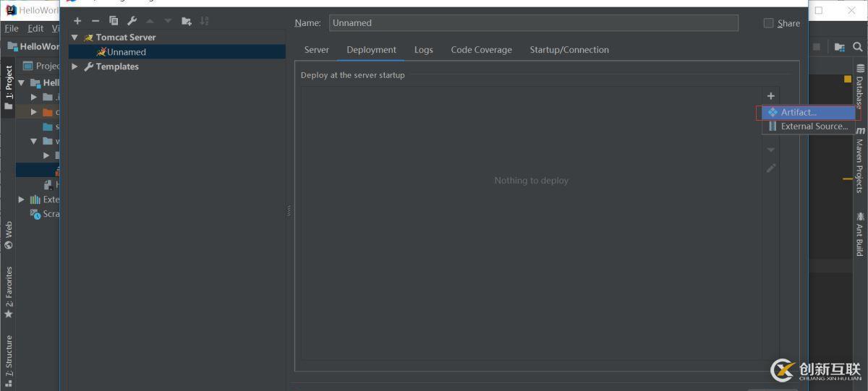This screenshot has width=868, height=391.
Task: Choose External Source... from the popup
Action: click(x=808, y=126)
